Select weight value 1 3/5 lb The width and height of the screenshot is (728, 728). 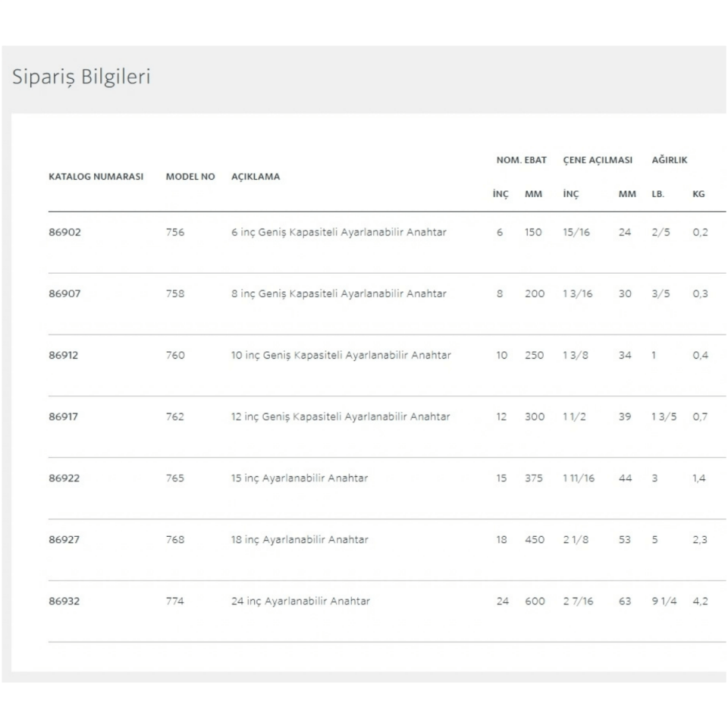coord(664,416)
